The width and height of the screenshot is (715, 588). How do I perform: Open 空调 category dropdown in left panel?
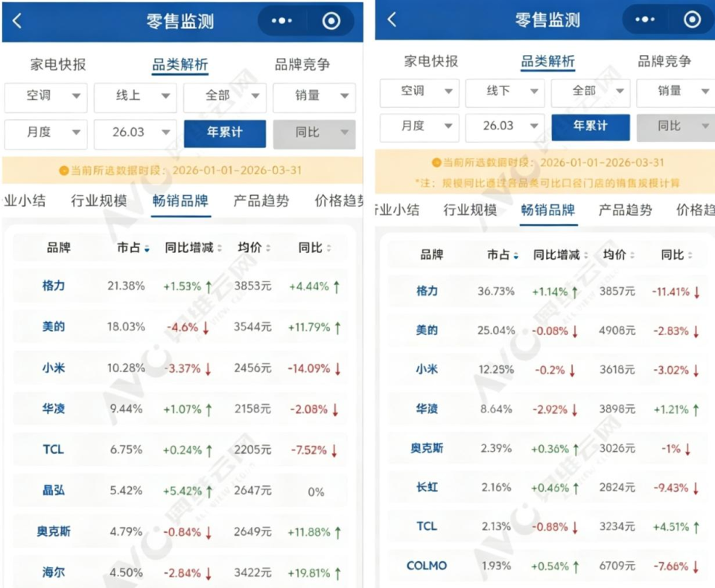pos(45,97)
